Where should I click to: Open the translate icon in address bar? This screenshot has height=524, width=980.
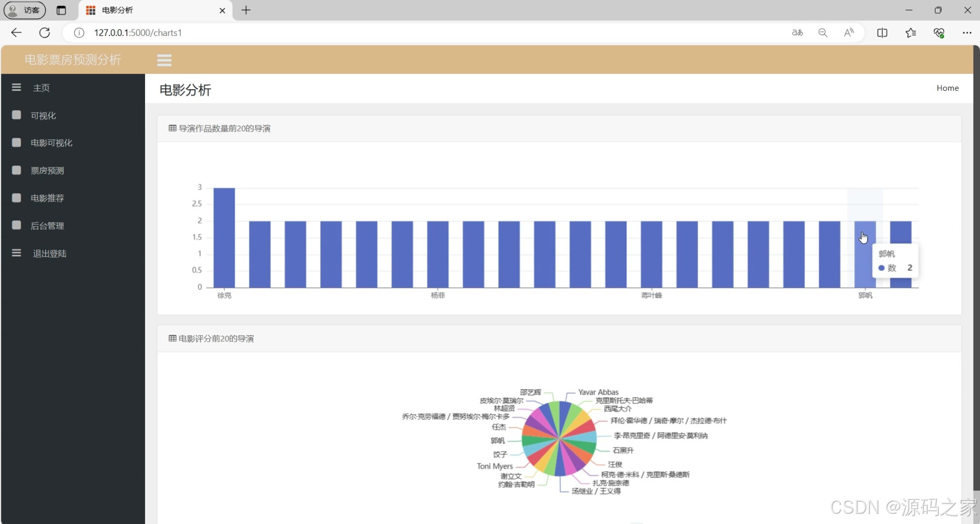797,33
